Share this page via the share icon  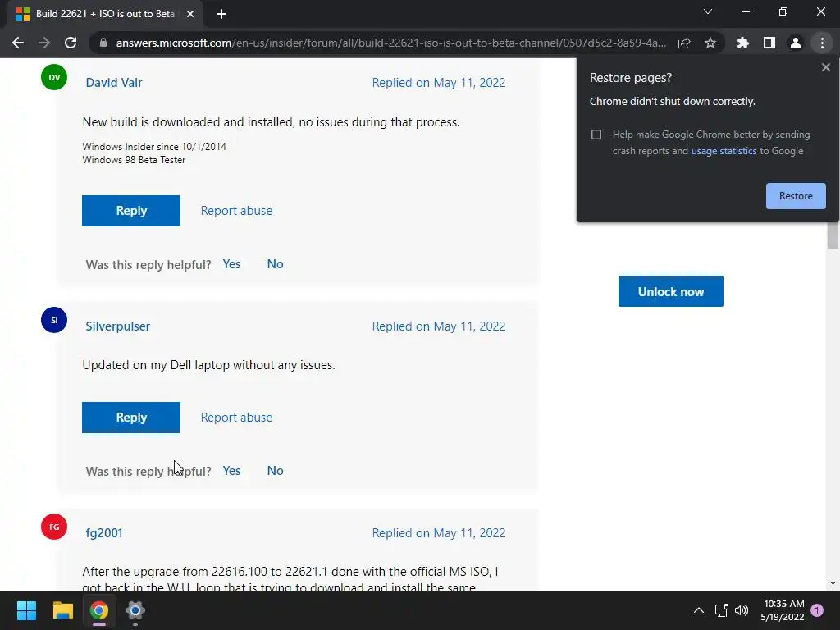(684, 43)
